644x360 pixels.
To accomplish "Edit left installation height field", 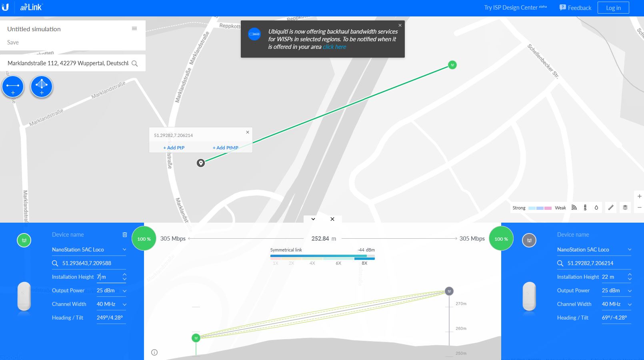I will [x=108, y=277].
